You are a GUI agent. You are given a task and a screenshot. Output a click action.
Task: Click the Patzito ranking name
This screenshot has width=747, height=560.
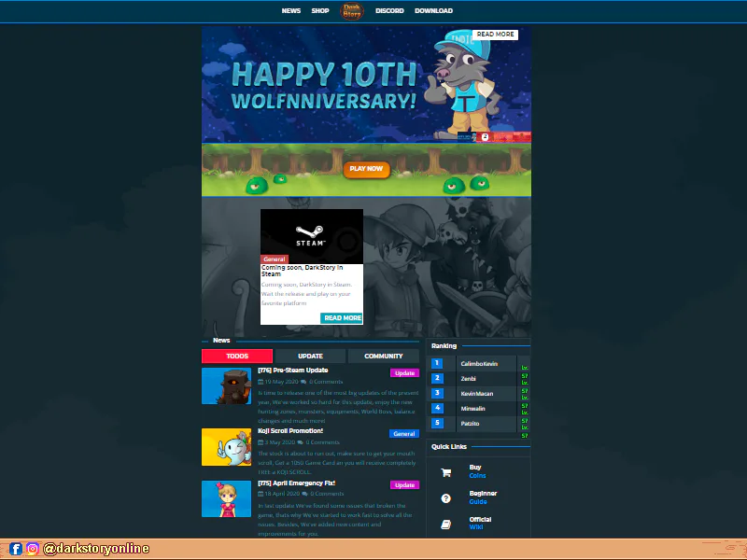[x=470, y=424]
